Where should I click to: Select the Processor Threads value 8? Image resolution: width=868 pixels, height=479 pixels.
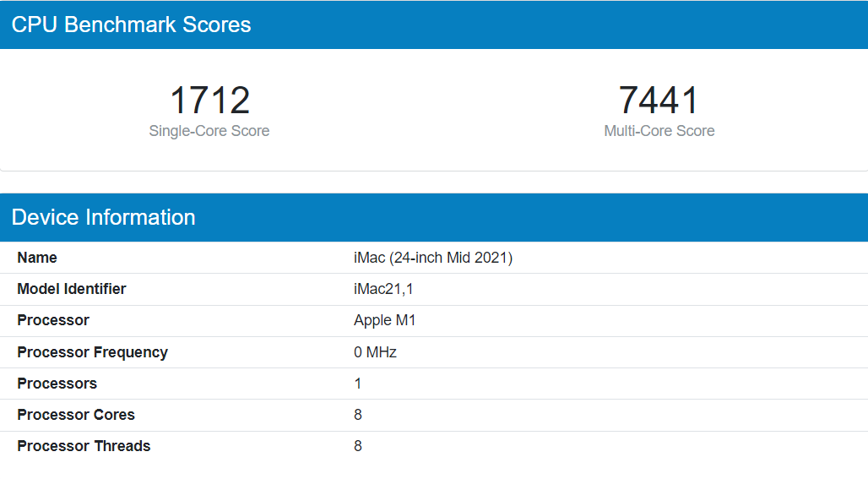click(358, 446)
